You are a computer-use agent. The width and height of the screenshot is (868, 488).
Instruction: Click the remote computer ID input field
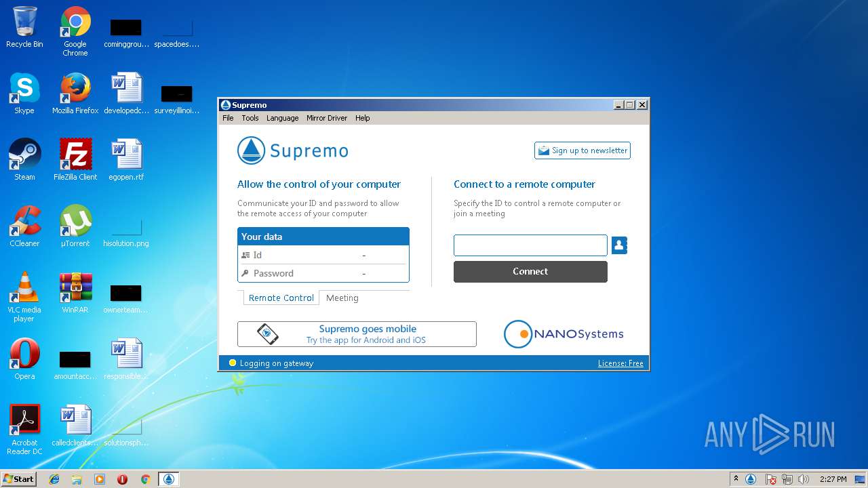click(x=530, y=245)
